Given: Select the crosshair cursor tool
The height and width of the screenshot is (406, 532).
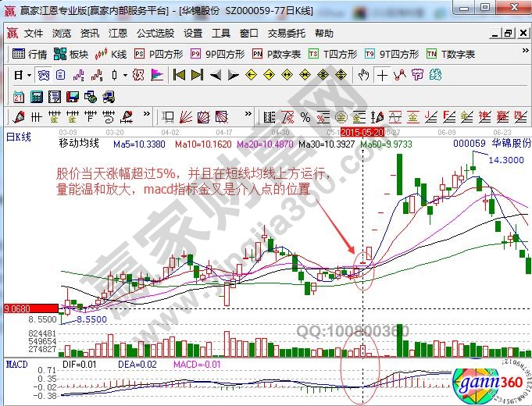Looking at the screenshot, I should (x=382, y=75).
